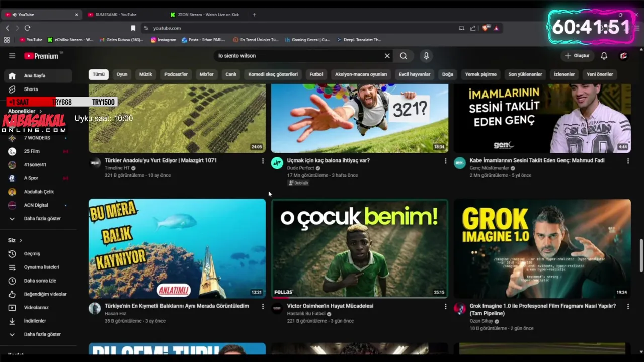Play the Grok Imagine 1.0 thumbnail

pos(542,248)
